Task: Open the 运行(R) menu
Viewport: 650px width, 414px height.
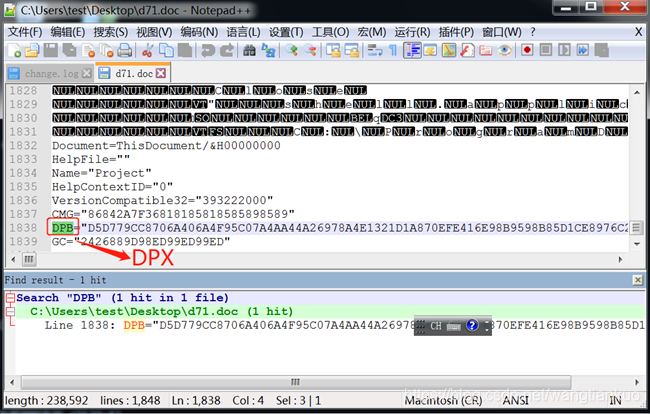Action: [x=412, y=32]
